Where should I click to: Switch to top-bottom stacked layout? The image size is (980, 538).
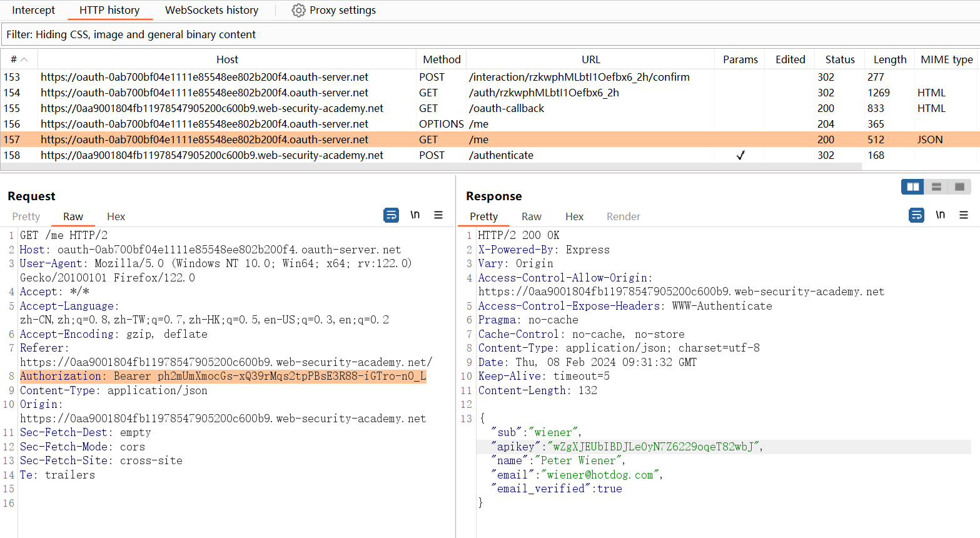click(x=936, y=186)
